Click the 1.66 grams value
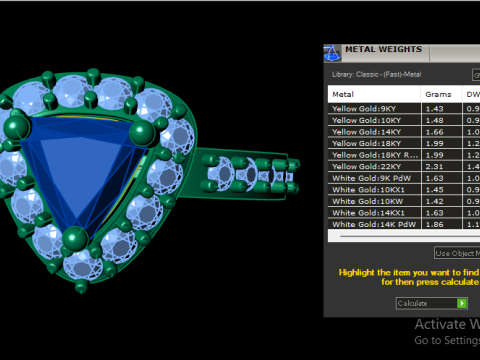Image resolution: width=480 pixels, height=360 pixels. 435,132
